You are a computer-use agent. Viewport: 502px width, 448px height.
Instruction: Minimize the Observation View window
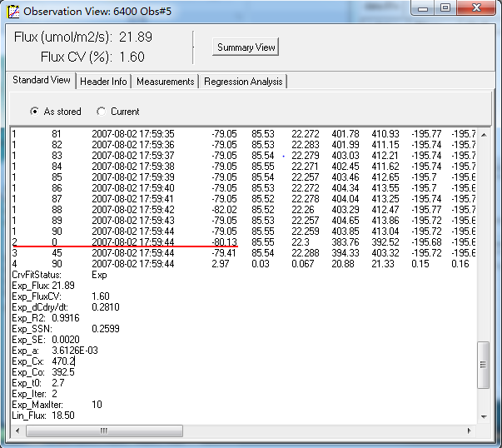(427, 8)
